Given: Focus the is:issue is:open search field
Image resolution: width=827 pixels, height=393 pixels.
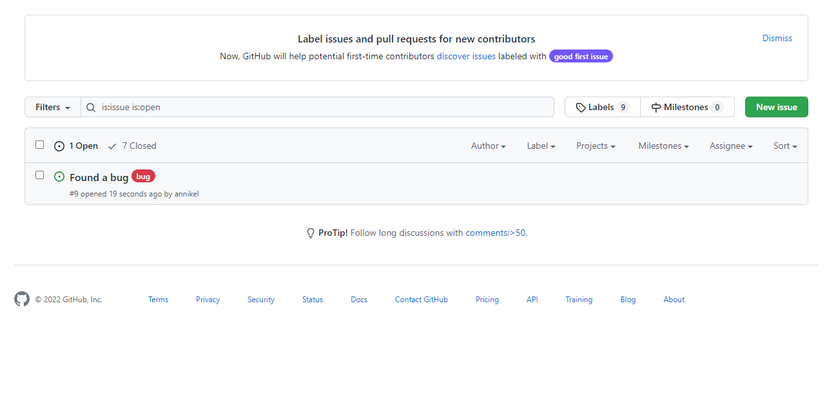Looking at the screenshot, I should coord(317,107).
